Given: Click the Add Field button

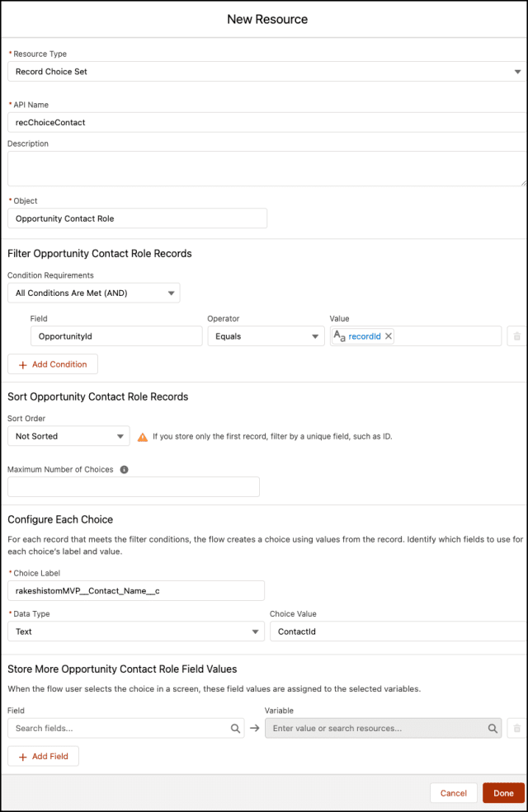Looking at the screenshot, I should click(43, 757).
